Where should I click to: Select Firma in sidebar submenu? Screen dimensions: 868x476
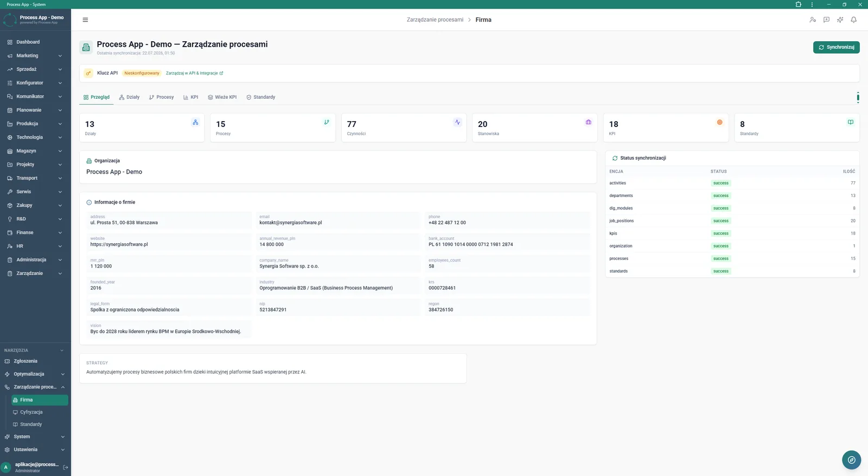tap(40, 400)
